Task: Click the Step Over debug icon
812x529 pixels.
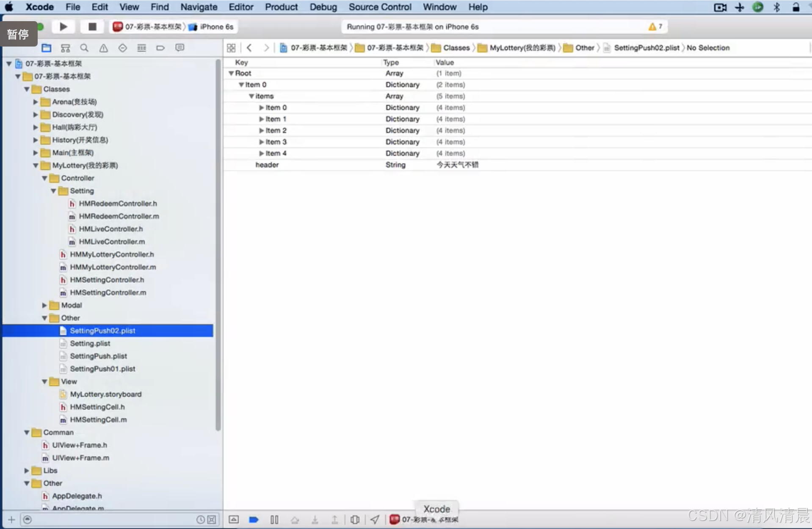Action: coord(295,519)
